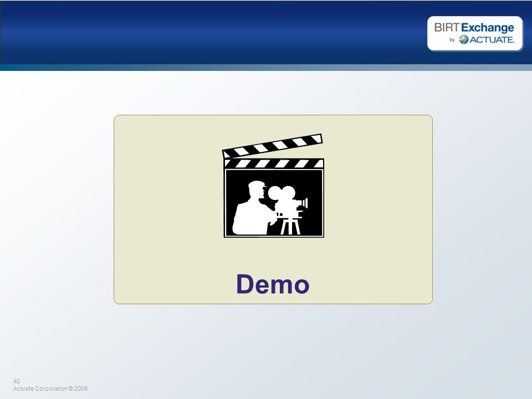The height and width of the screenshot is (399, 532).
Task: Click the film clapperboard clip art
Action: (x=273, y=186)
